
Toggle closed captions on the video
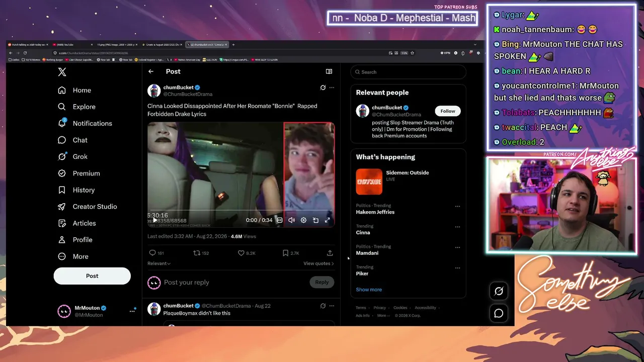[280, 220]
